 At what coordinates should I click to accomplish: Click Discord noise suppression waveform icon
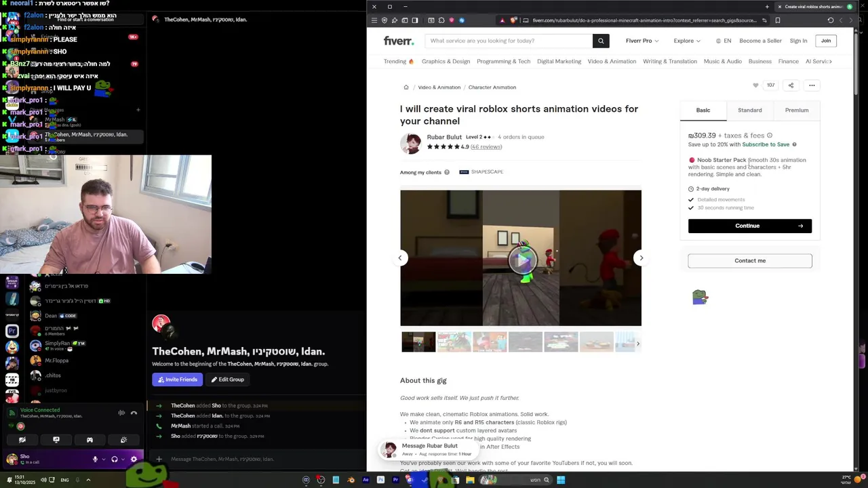point(121,413)
